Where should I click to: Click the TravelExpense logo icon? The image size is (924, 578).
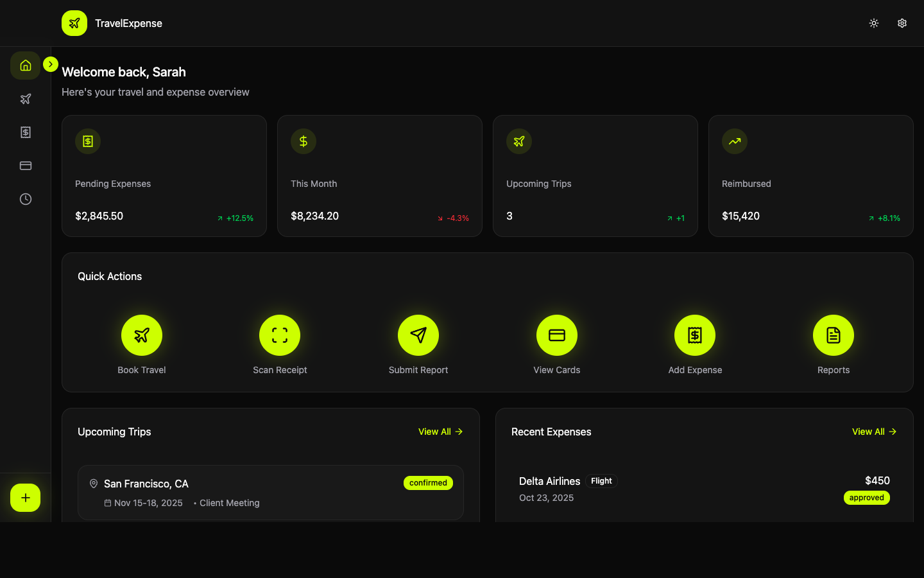tap(74, 23)
